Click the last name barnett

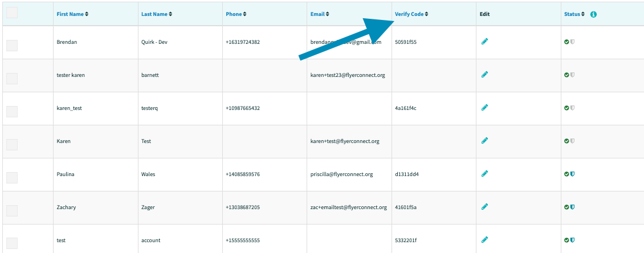[x=150, y=75]
